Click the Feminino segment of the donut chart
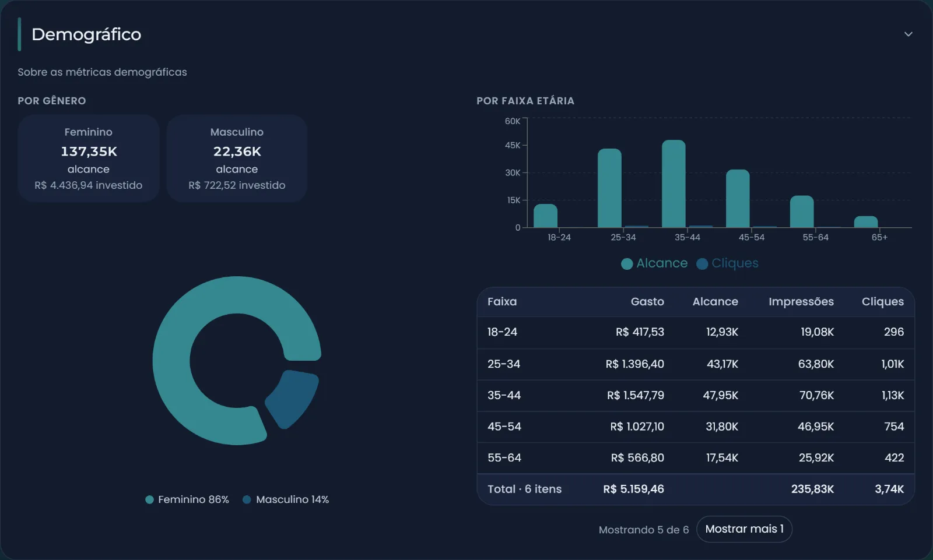This screenshot has width=933, height=560. (172, 361)
